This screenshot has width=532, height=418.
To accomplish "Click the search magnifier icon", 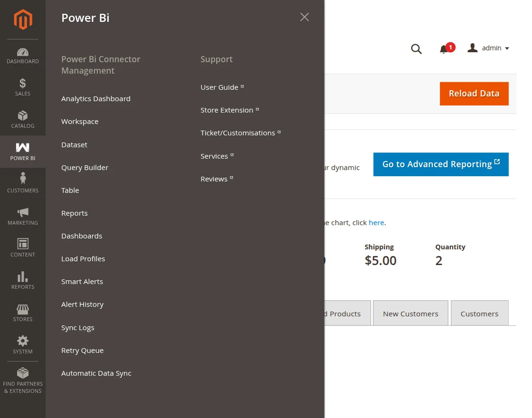I will click(416, 49).
